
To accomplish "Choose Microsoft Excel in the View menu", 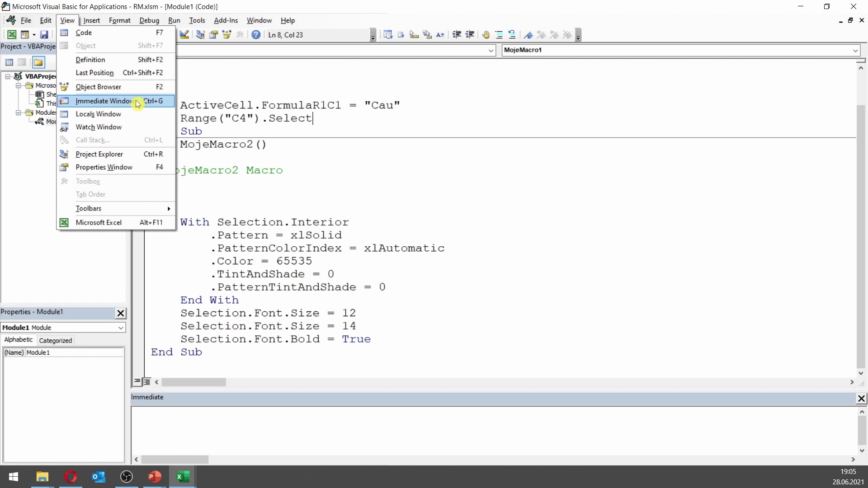I will click(116, 222).
